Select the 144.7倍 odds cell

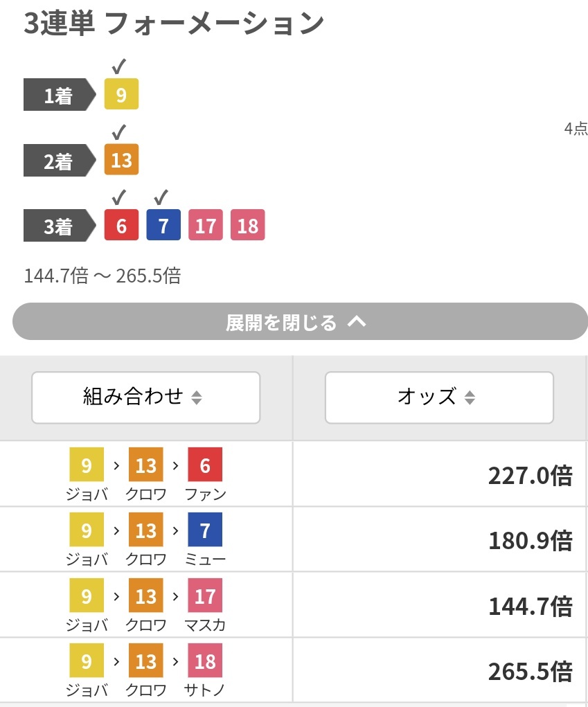click(440, 605)
